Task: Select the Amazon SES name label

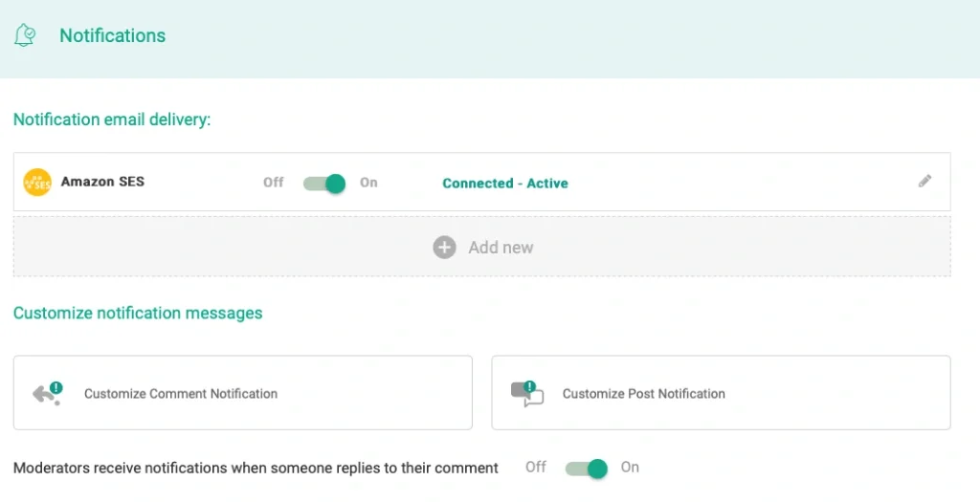Action: pos(102,182)
